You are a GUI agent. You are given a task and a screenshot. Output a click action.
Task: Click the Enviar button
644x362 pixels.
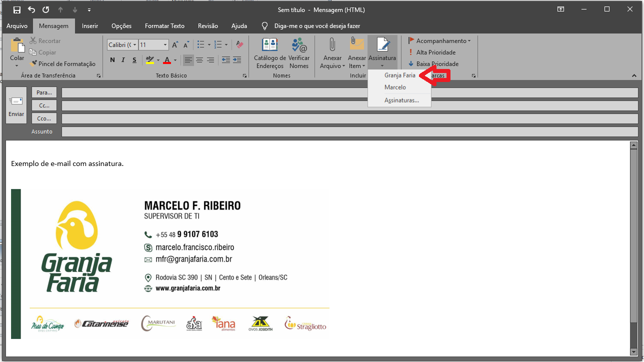click(x=16, y=105)
